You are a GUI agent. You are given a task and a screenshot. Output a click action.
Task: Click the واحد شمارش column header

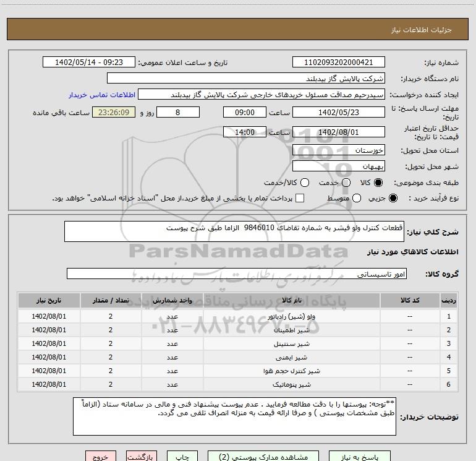172,300
